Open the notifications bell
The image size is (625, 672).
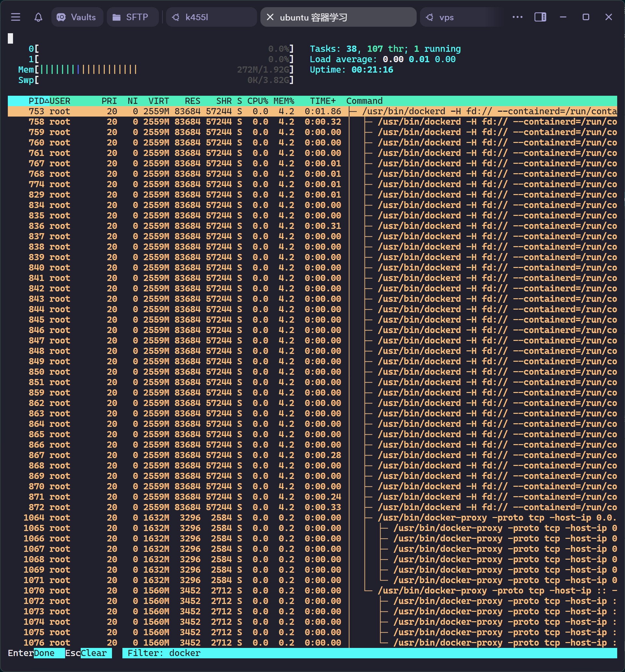pos(38,17)
